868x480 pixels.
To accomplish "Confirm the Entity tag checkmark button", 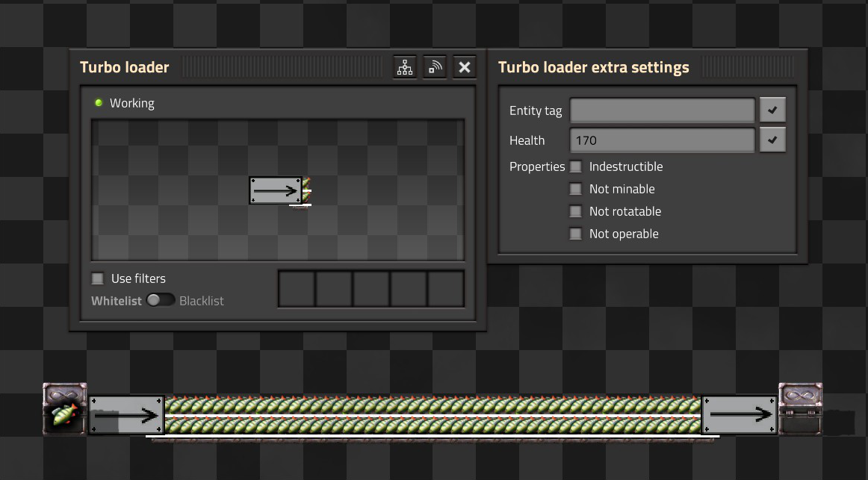I will coord(772,110).
